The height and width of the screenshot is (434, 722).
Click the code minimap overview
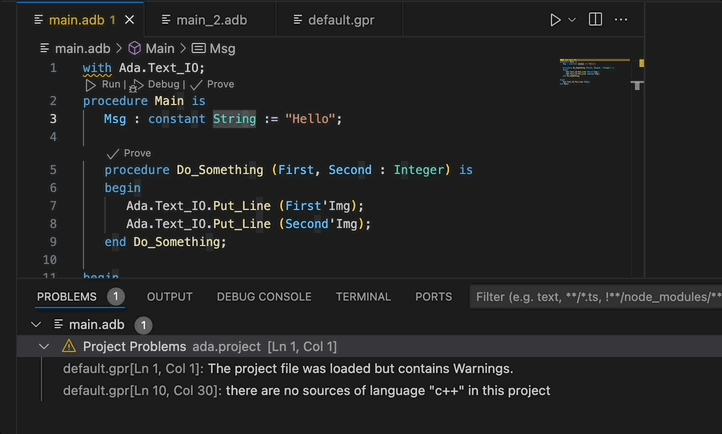click(594, 72)
